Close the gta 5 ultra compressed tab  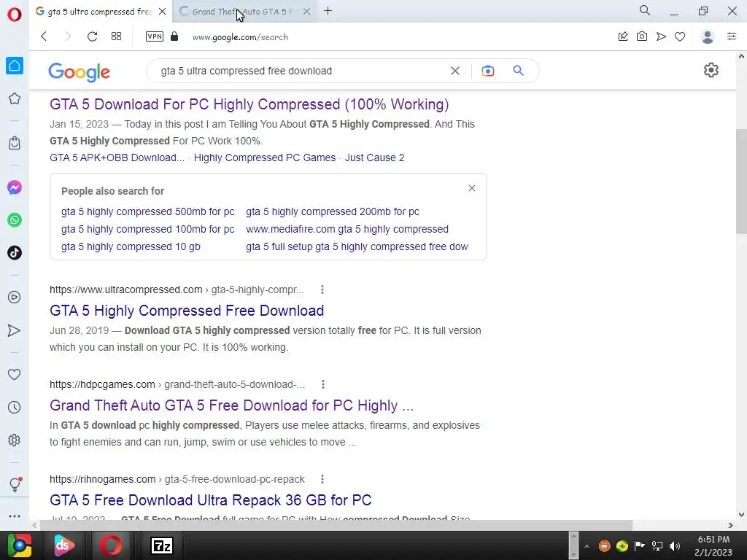click(163, 12)
